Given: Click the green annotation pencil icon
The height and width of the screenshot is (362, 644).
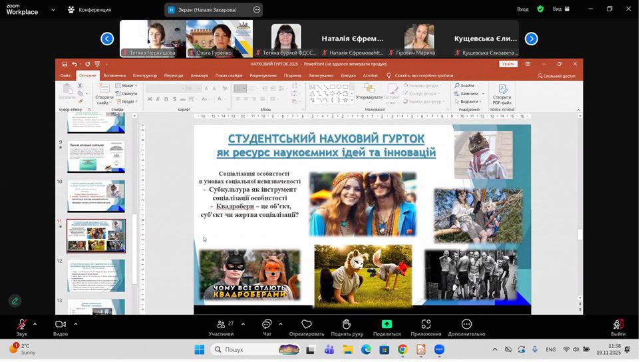Looking at the screenshot, I should [x=15, y=301].
